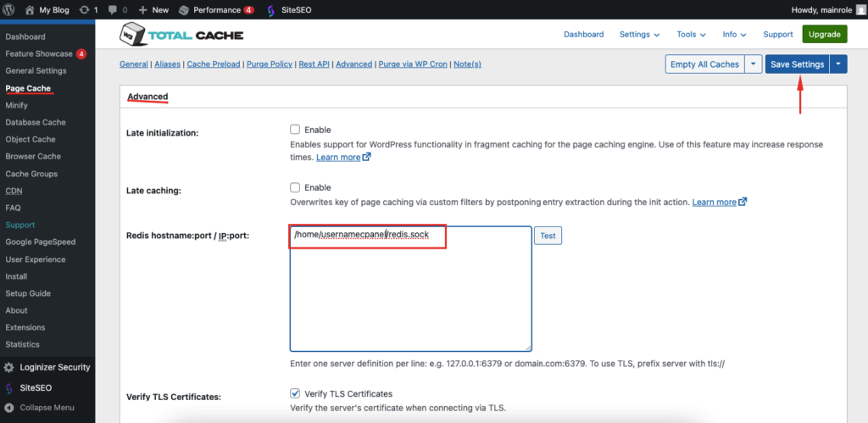This screenshot has width=868, height=423.
Task: Open Support in the sidebar
Action: [x=20, y=225]
